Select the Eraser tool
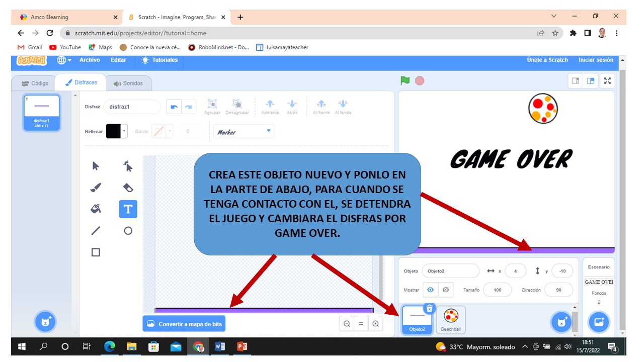 128,188
